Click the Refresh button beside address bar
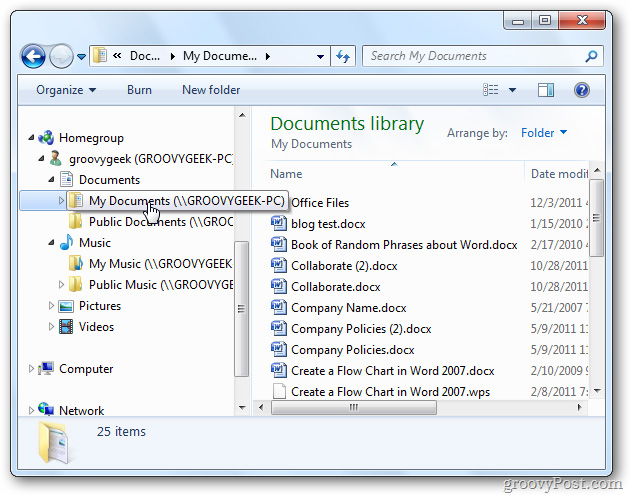The image size is (631, 495). (343, 57)
